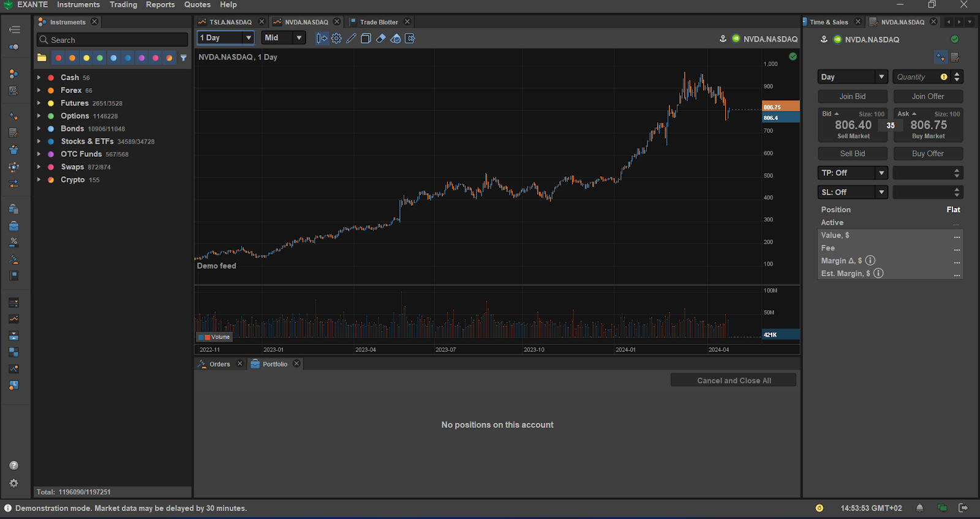Open the basket trading sidebar icon
Image resolution: width=980 pixels, height=519 pixels.
pyautogui.click(x=13, y=149)
